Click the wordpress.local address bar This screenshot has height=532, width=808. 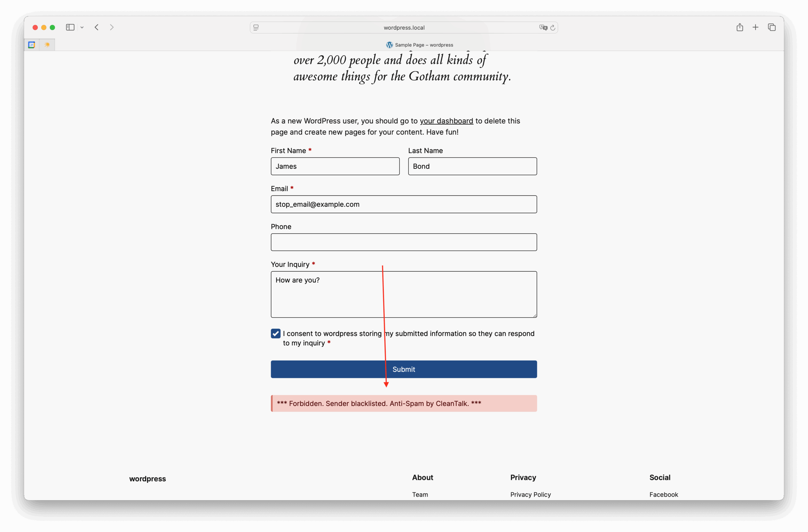404,27
